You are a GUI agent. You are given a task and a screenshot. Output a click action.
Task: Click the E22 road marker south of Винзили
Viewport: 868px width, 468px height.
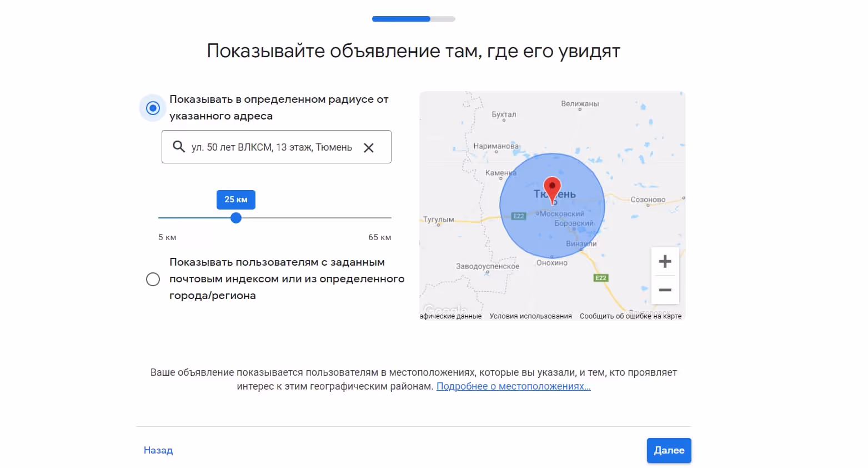click(601, 278)
